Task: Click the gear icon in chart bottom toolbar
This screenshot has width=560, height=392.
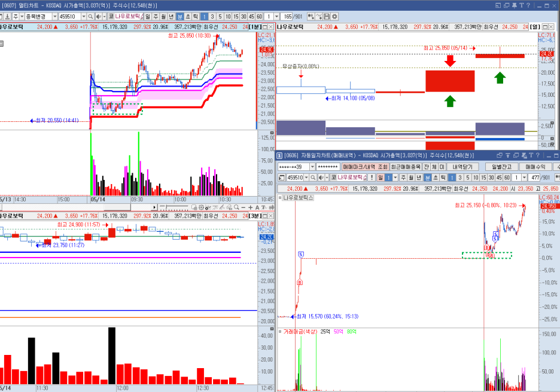Action: click(x=201, y=207)
